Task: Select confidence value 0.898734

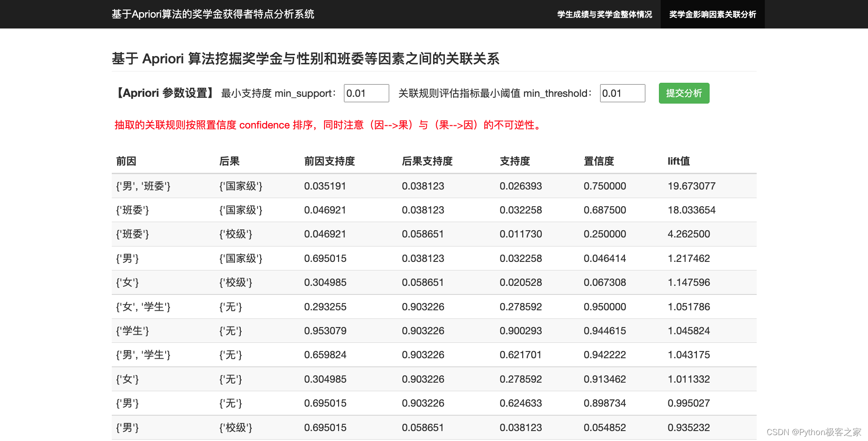Action: pos(605,403)
